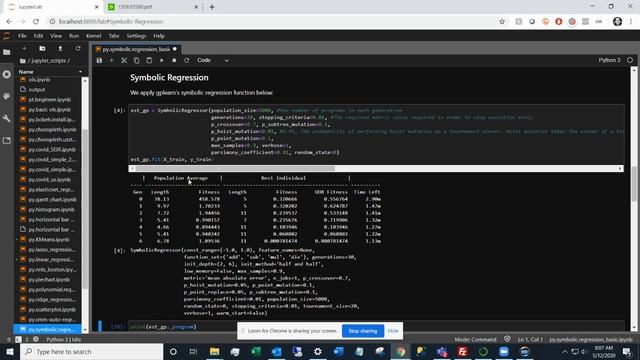640x360 pixels.
Task: Open the cell type Code dropdown
Action: (213, 60)
